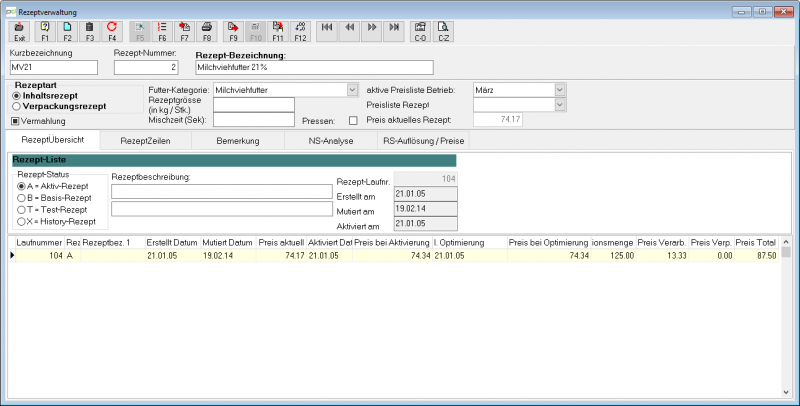800x406 pixels.
Task: Click grid scrollbar down arrow
Action: (x=786, y=392)
